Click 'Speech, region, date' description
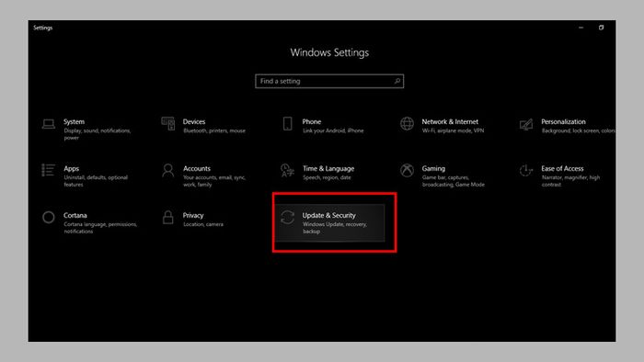Image resolution: width=644 pixels, height=362 pixels. pyautogui.click(x=327, y=177)
